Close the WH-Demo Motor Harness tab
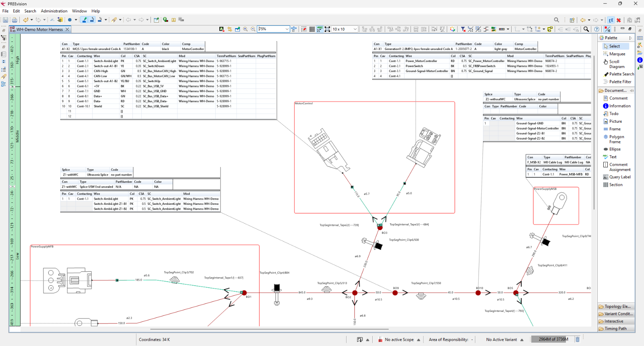The image size is (644, 346). [x=67, y=29]
